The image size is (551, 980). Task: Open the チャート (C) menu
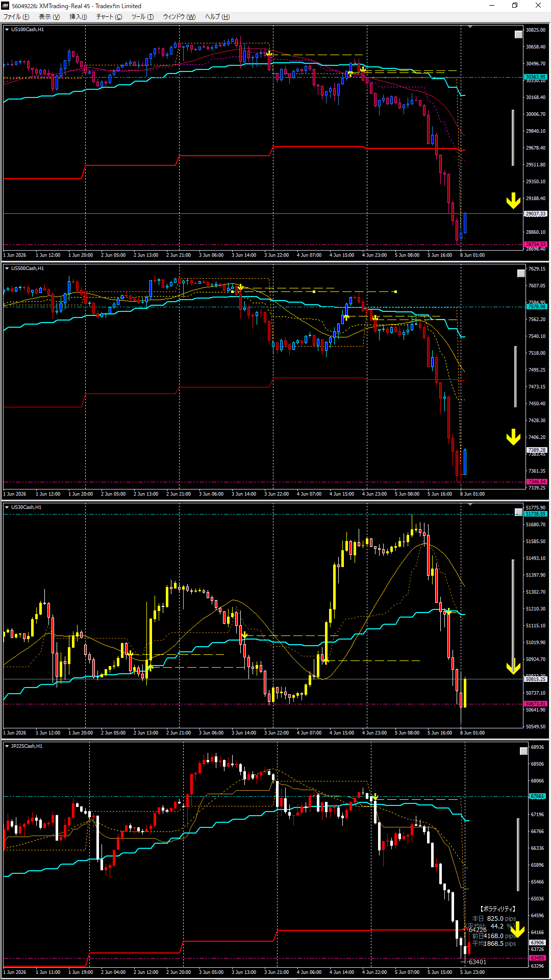coord(109,17)
